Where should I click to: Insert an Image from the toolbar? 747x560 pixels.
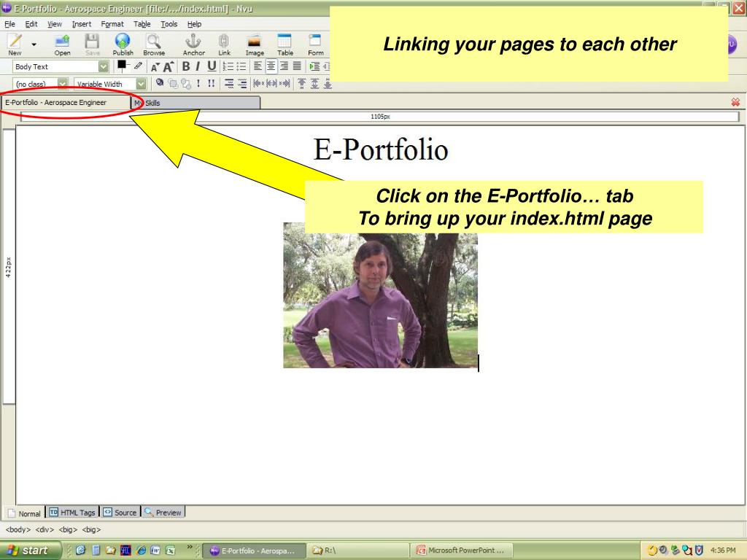[255, 44]
